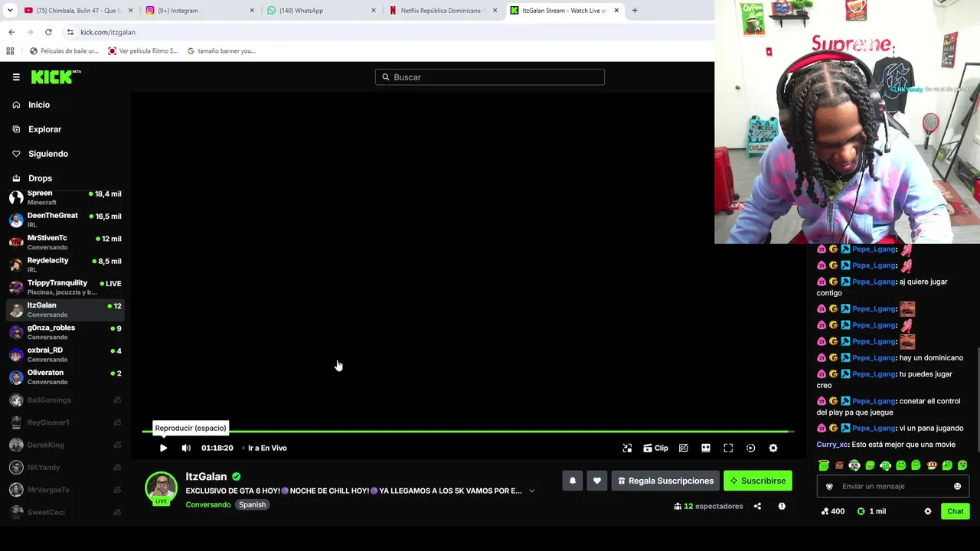This screenshot has height=551, width=980.
Task: Go back in browser history
Action: pos(11,32)
